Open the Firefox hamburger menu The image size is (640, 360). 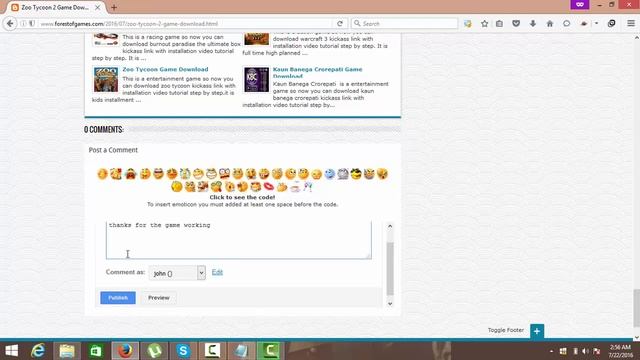pos(631,24)
